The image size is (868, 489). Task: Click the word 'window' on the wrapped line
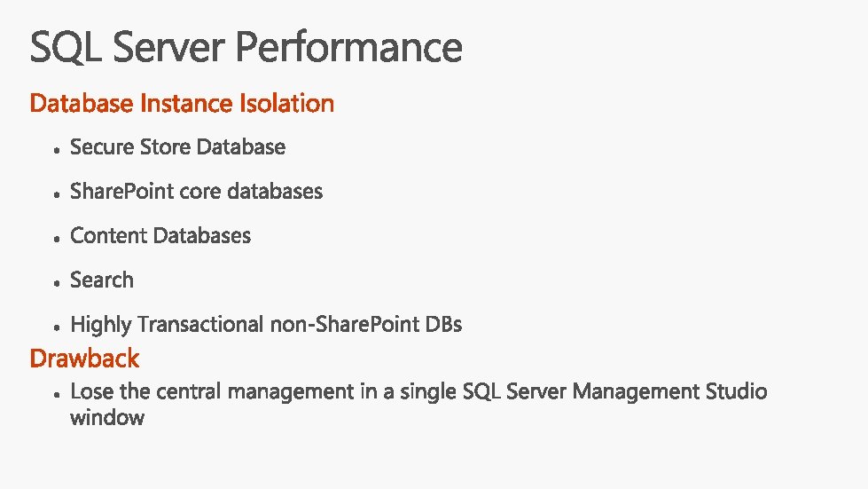click(x=106, y=418)
